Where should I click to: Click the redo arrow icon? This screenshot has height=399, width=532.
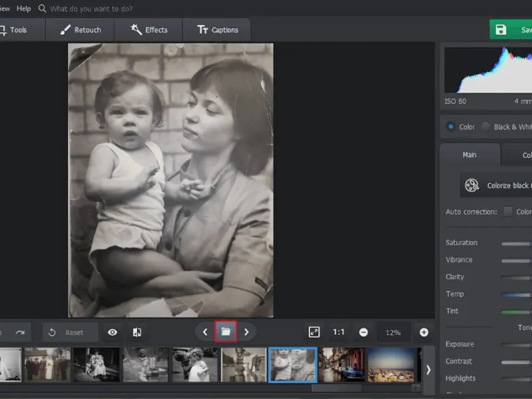point(21,332)
